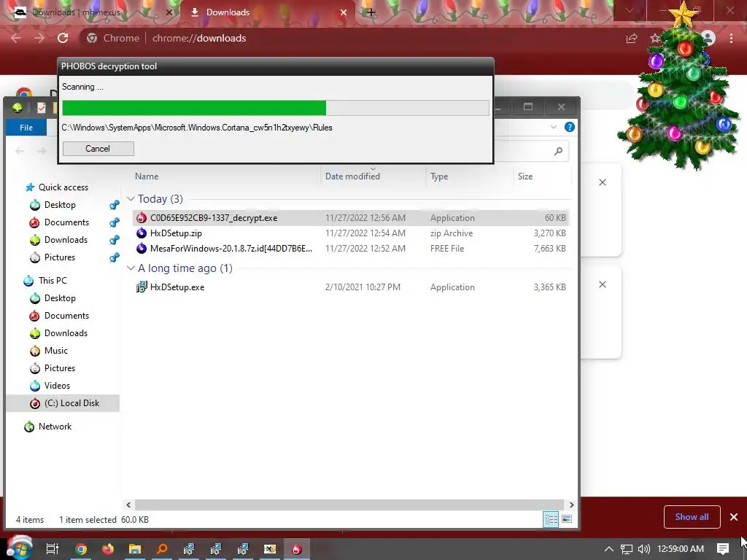This screenshot has width=747, height=560.
Task: Select (C:) Local Disk
Action: tap(63, 403)
